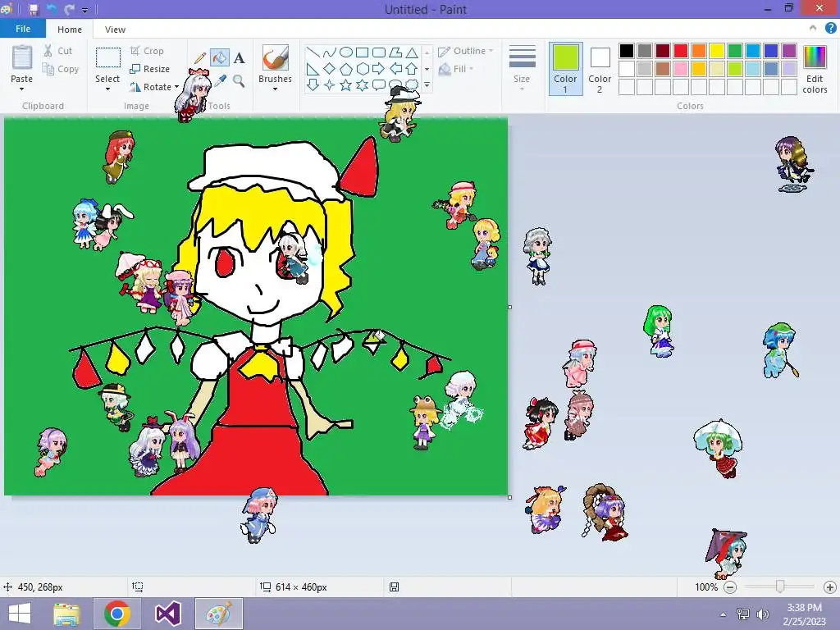Pick the black color swatch
Screen dimensions: 840x630
[627, 51]
